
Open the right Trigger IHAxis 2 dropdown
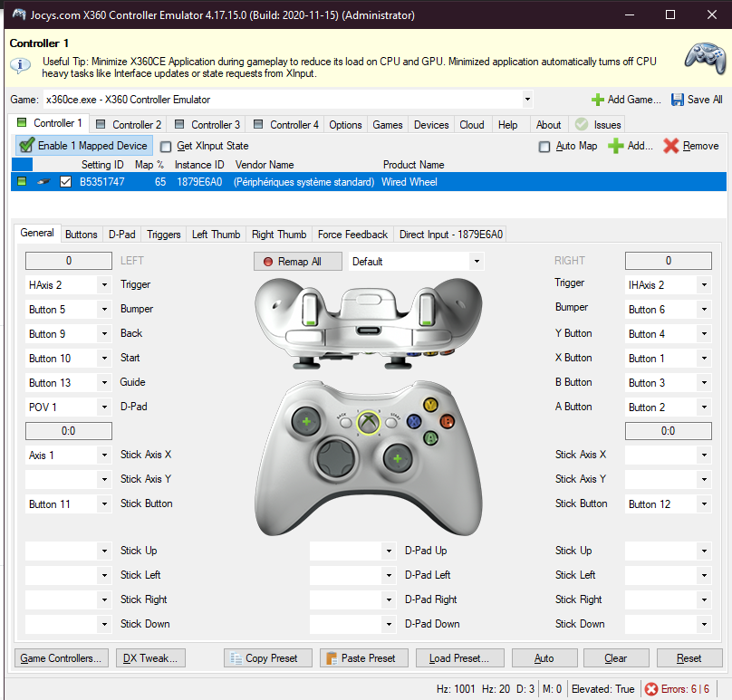(704, 284)
